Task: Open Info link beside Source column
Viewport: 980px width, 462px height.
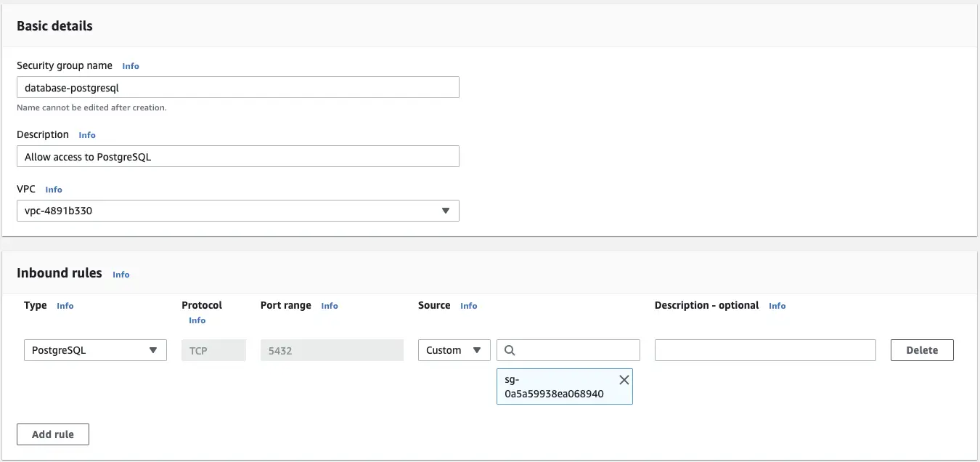Action: tap(469, 306)
